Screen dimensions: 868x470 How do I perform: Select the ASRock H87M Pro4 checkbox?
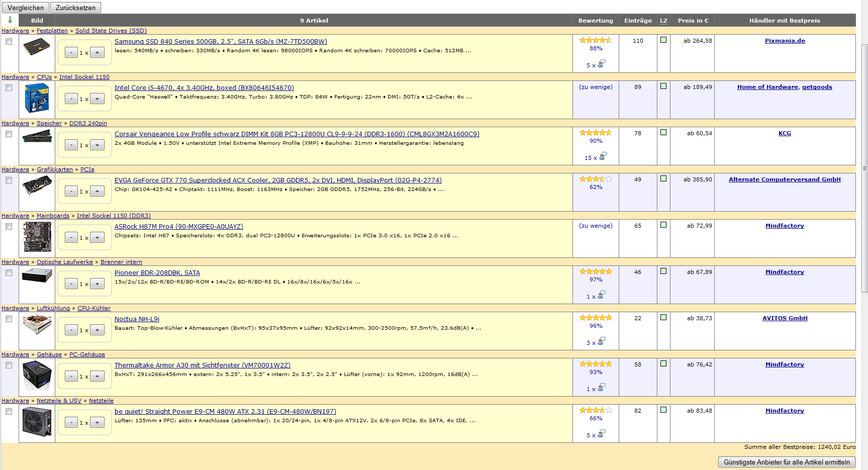9,227
